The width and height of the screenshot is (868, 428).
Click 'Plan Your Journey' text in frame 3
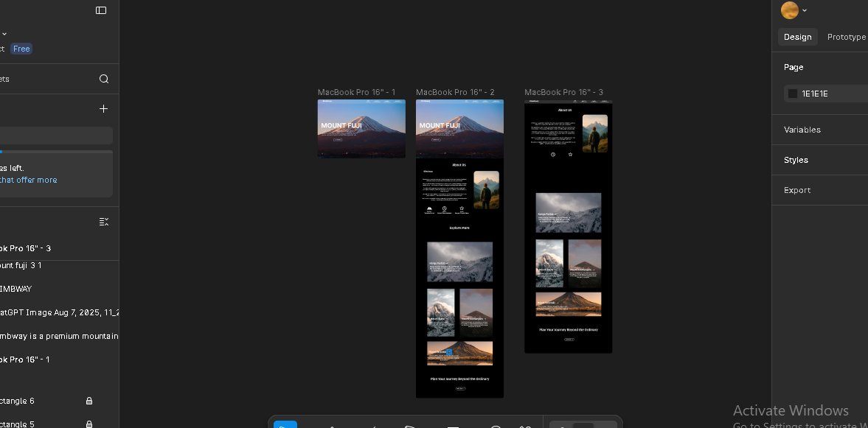(569, 329)
